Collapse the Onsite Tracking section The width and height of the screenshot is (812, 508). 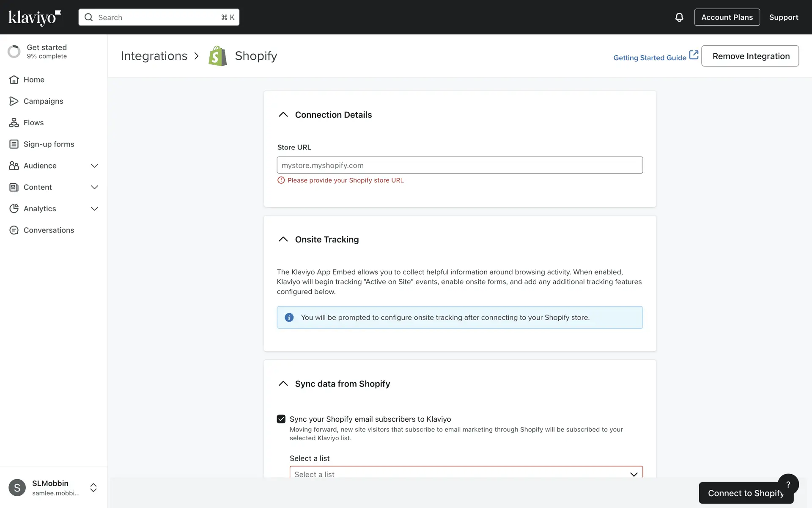[283, 240]
